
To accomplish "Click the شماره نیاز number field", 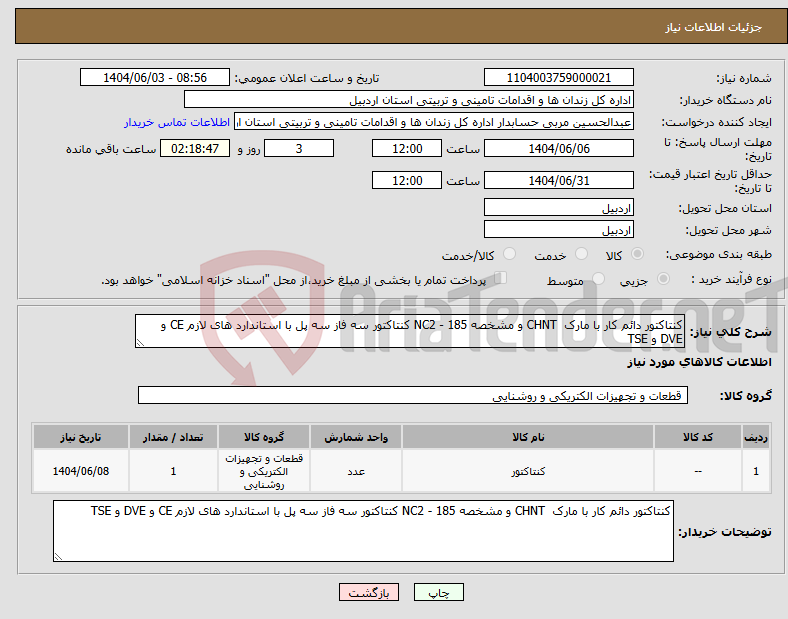I will (558, 78).
